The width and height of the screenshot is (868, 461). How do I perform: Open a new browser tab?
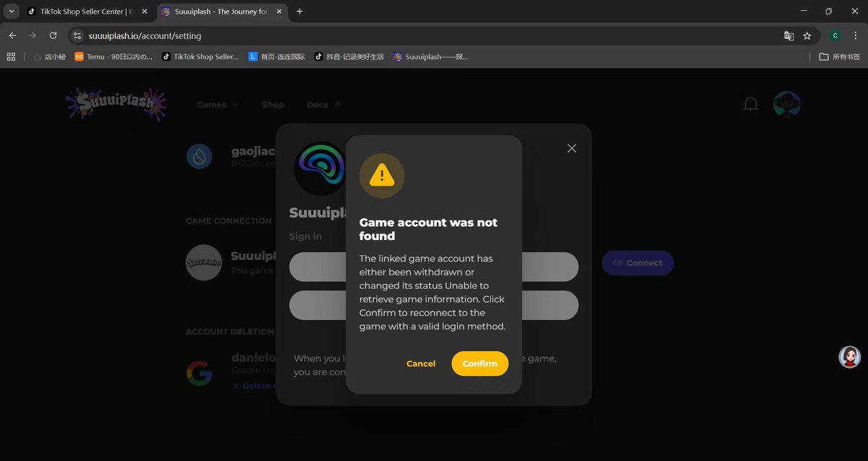pos(299,12)
